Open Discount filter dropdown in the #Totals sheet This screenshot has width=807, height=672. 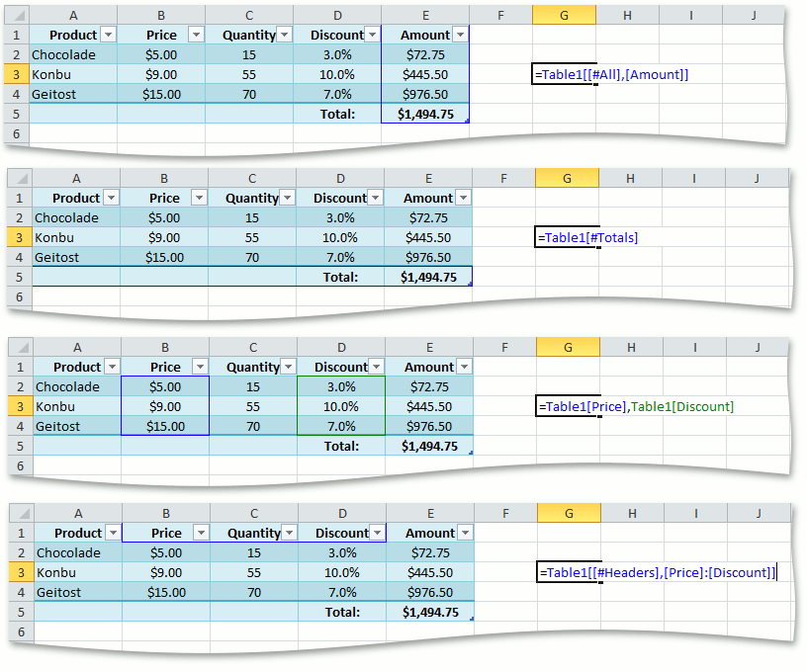pos(375,198)
